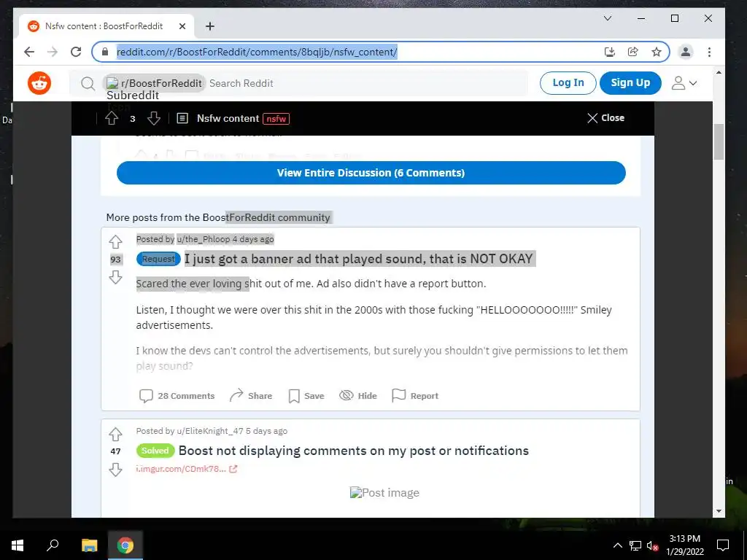The image size is (747, 560).
Task: Click the vote score 93
Action: click(x=115, y=260)
